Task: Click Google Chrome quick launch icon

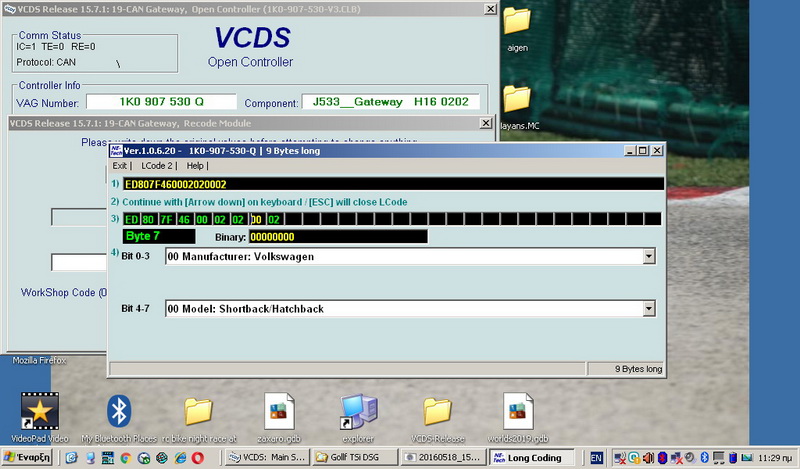Action: 126,458
